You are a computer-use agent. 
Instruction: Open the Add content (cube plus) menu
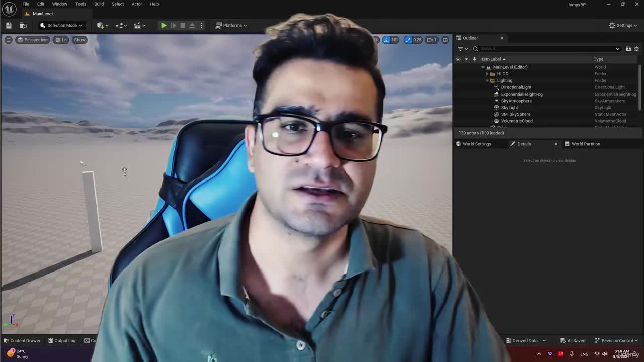(x=102, y=25)
